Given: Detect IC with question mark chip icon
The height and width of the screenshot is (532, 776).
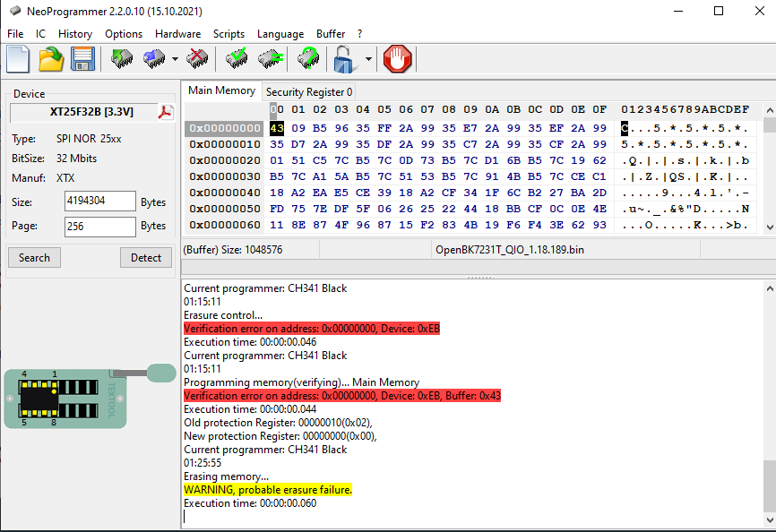Looking at the screenshot, I should point(308,59).
